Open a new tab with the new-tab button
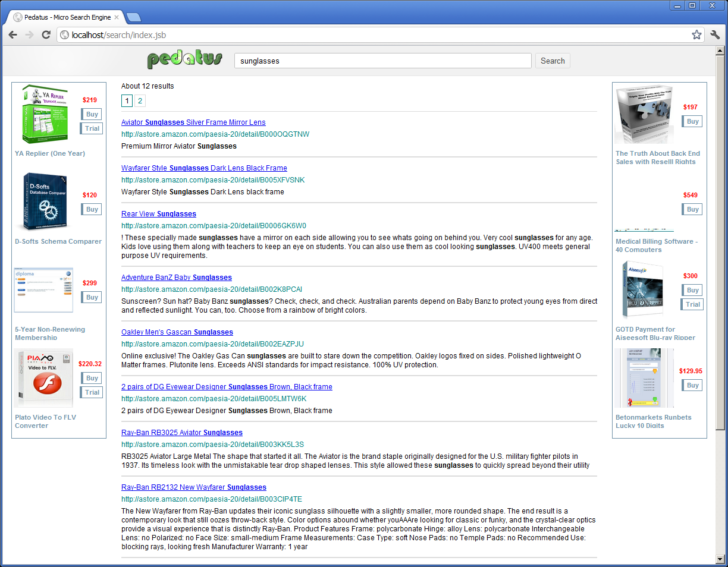 (134, 17)
